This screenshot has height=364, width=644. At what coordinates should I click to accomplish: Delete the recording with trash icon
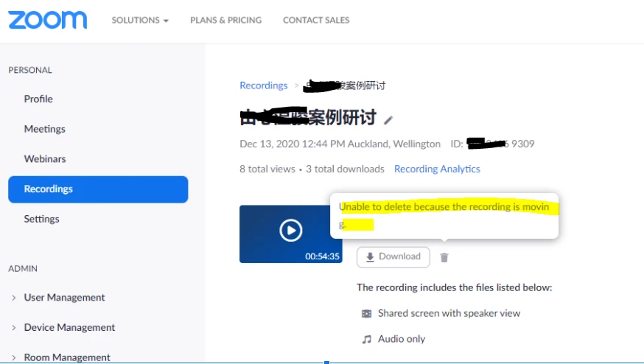[x=444, y=258]
